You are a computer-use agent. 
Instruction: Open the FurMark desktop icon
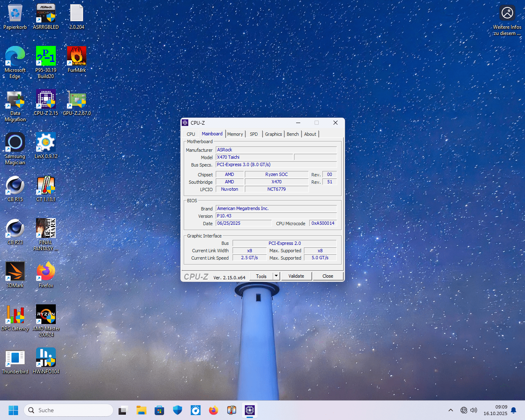coord(77,57)
